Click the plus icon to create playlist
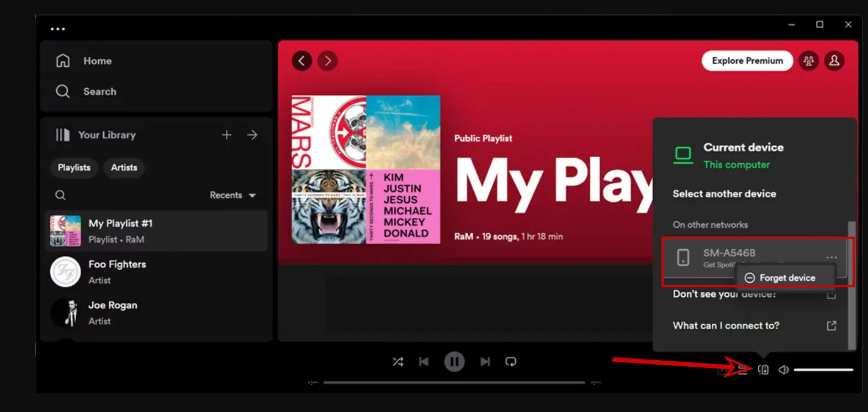Image resolution: width=868 pixels, height=412 pixels. (x=226, y=135)
